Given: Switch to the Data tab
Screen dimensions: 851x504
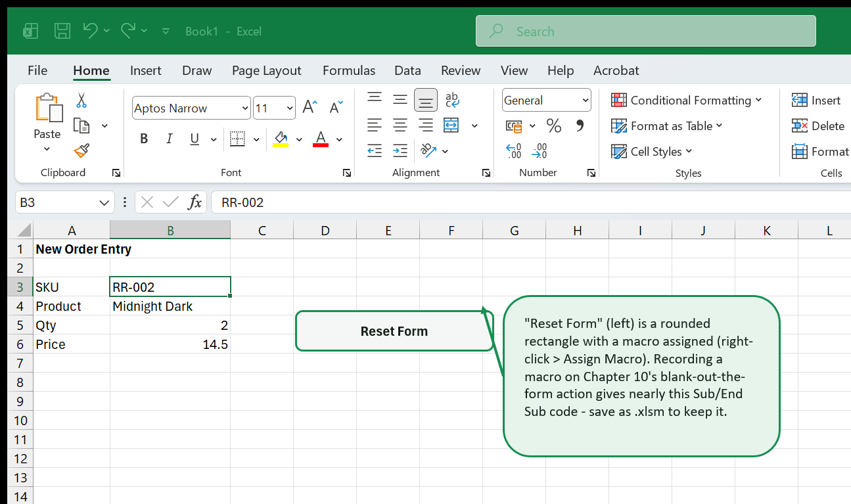Looking at the screenshot, I should point(407,70).
